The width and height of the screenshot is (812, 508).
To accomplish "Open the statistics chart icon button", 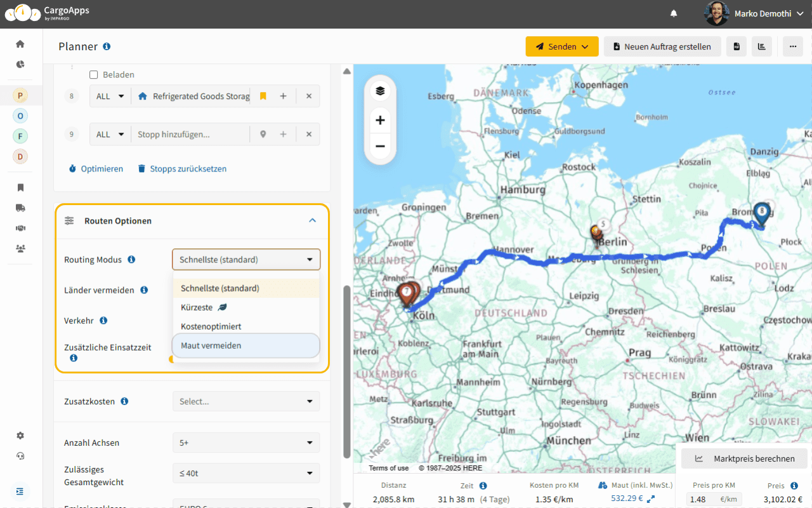I will coord(761,46).
